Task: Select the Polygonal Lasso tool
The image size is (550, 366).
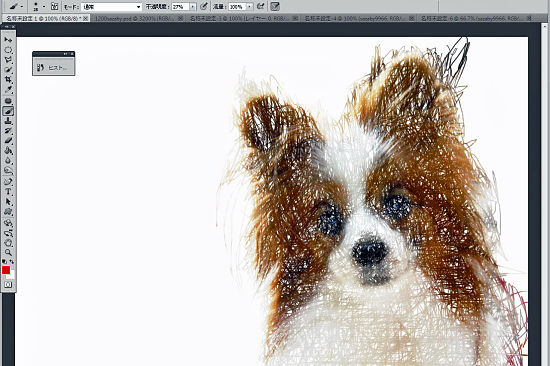Action: pos(8,60)
